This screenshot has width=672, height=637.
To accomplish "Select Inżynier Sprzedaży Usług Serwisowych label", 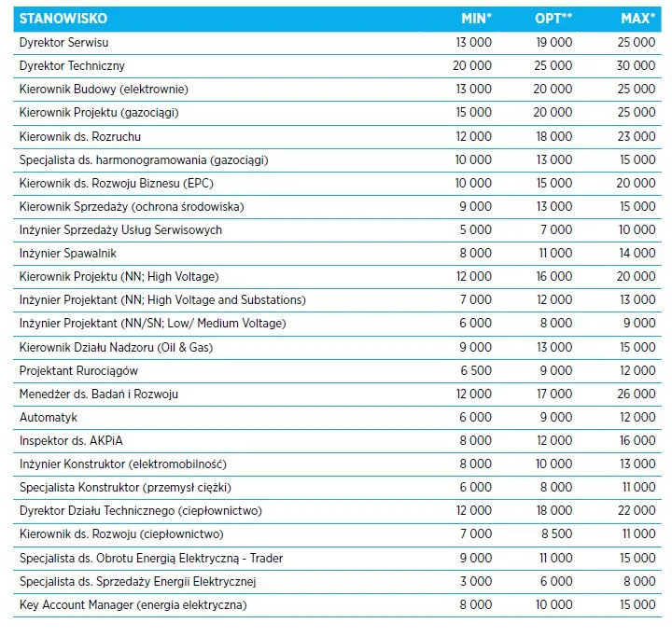I will point(120,230).
